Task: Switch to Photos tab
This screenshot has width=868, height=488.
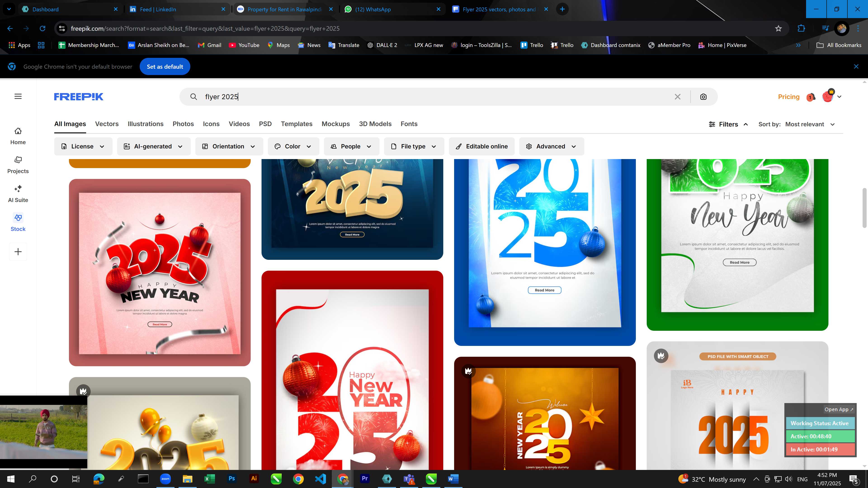Action: (183, 124)
